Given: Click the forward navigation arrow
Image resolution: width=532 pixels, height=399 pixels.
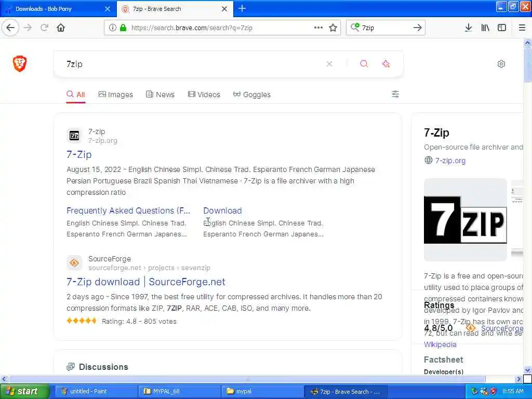Looking at the screenshot, I should (x=28, y=28).
